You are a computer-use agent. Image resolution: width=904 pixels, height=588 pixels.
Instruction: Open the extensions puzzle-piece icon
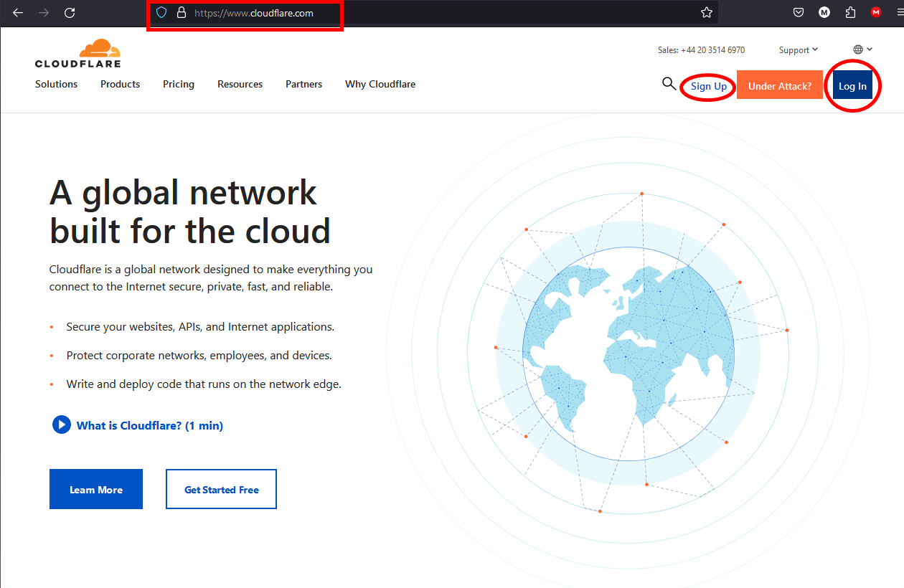click(x=851, y=12)
